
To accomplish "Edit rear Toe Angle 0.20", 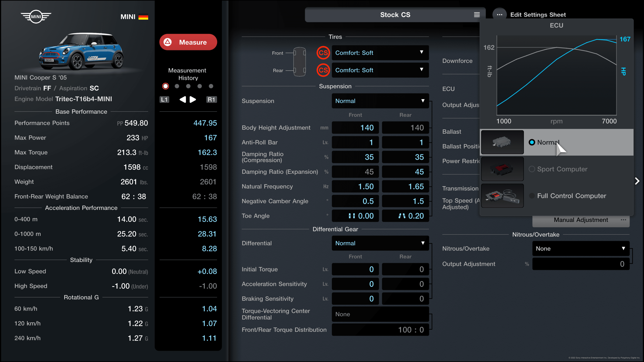I will coord(405,216).
